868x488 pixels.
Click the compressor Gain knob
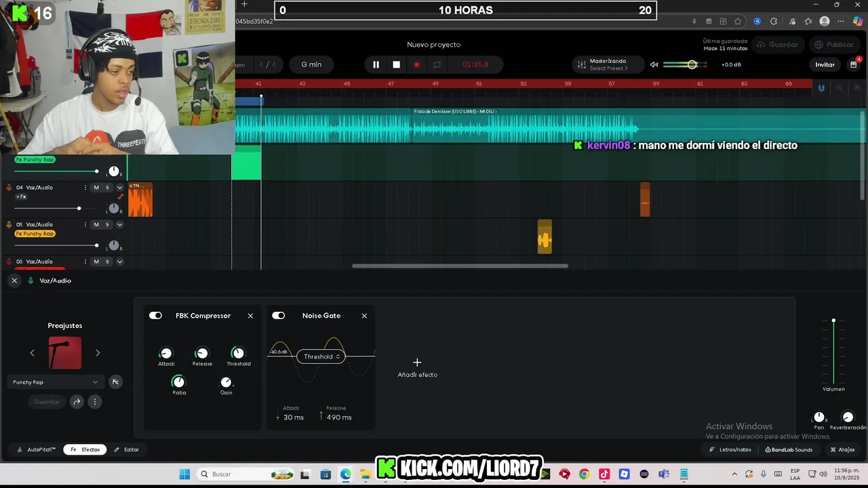point(226,382)
